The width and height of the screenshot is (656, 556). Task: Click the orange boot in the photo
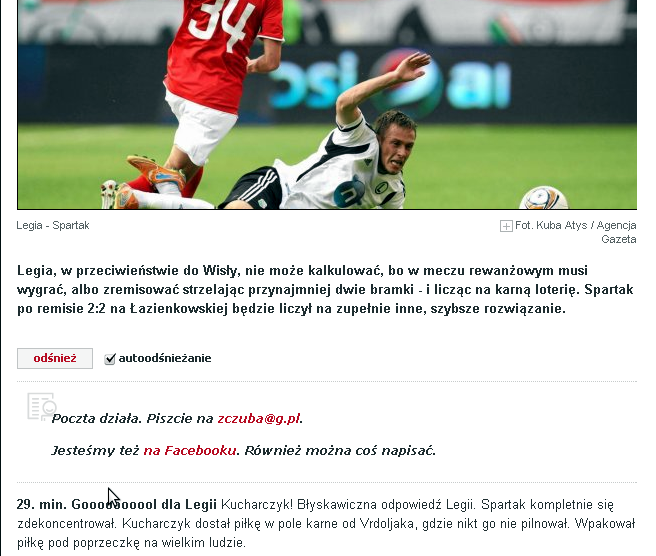tap(157, 171)
